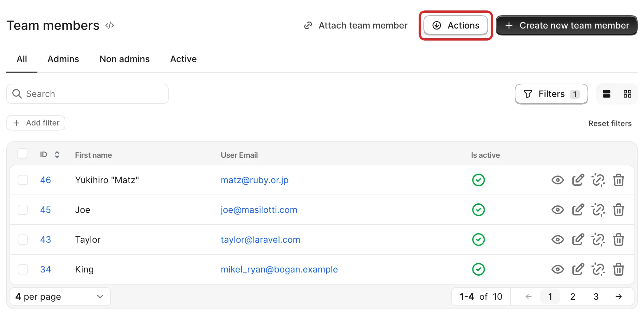644x320 pixels.
Task: Click the Is active checkmark for Taylor
Action: click(478, 240)
